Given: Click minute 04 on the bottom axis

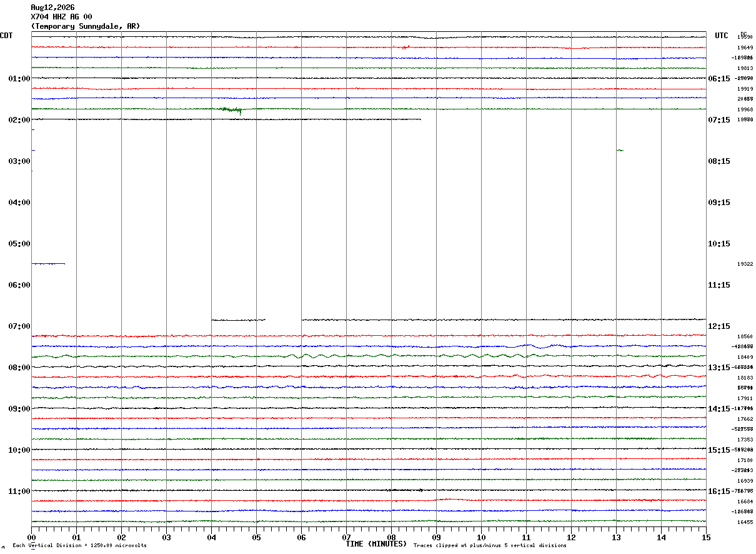Looking at the screenshot, I should click(211, 537).
